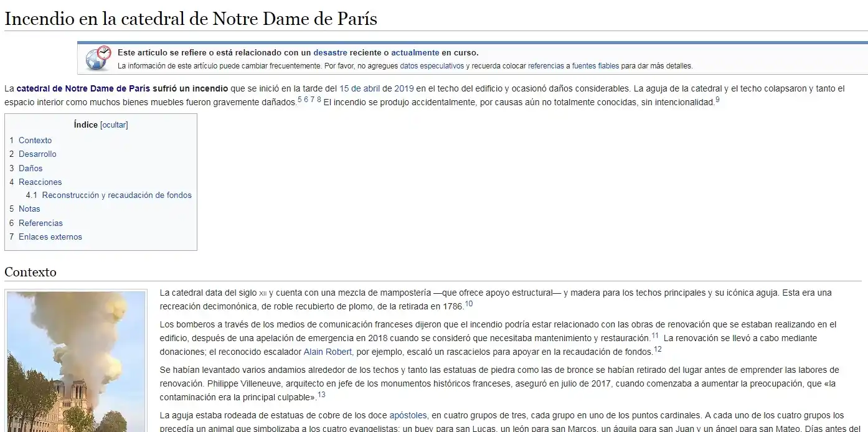Open the 'Contexto' entry in the index
Image resolution: width=868 pixels, height=432 pixels.
click(35, 140)
